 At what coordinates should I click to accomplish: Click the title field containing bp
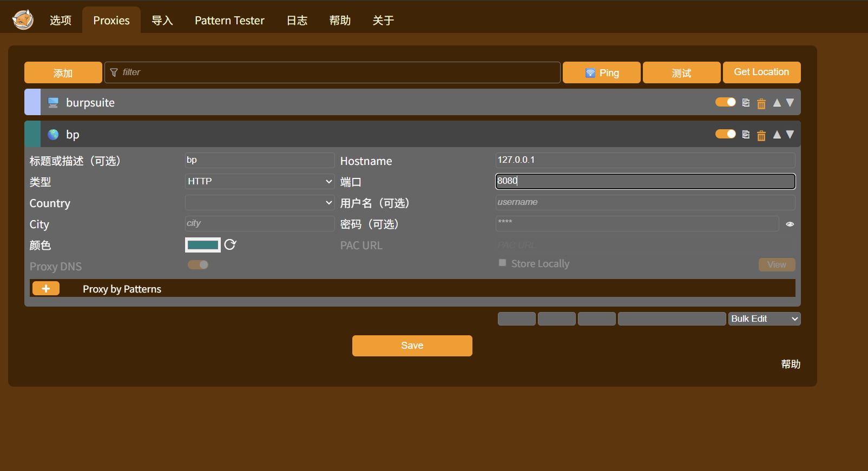(260, 160)
